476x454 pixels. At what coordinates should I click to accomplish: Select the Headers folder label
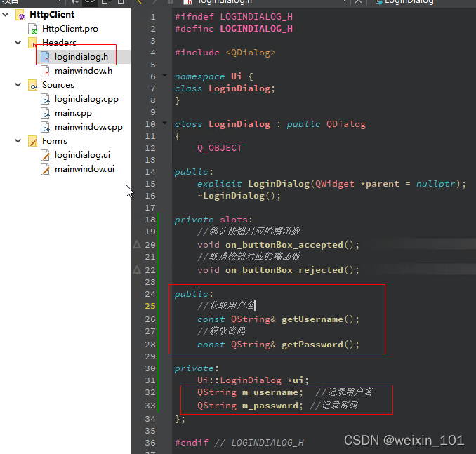pos(59,43)
